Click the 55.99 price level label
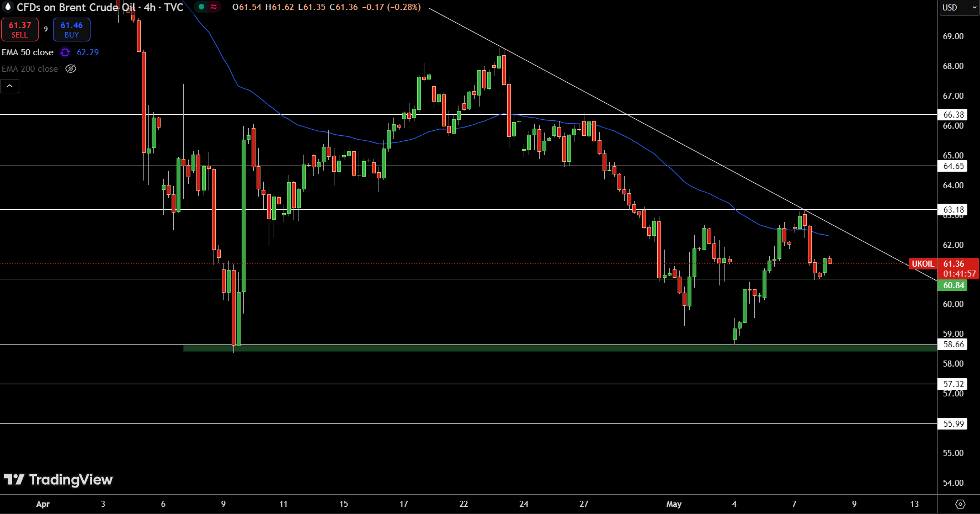Viewport: 980px width, 514px height. (x=953, y=424)
